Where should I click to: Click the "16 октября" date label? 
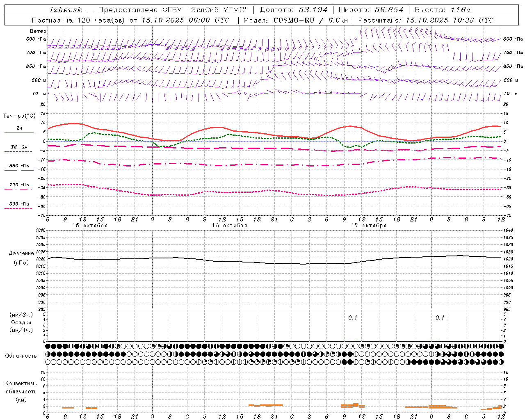(229, 226)
